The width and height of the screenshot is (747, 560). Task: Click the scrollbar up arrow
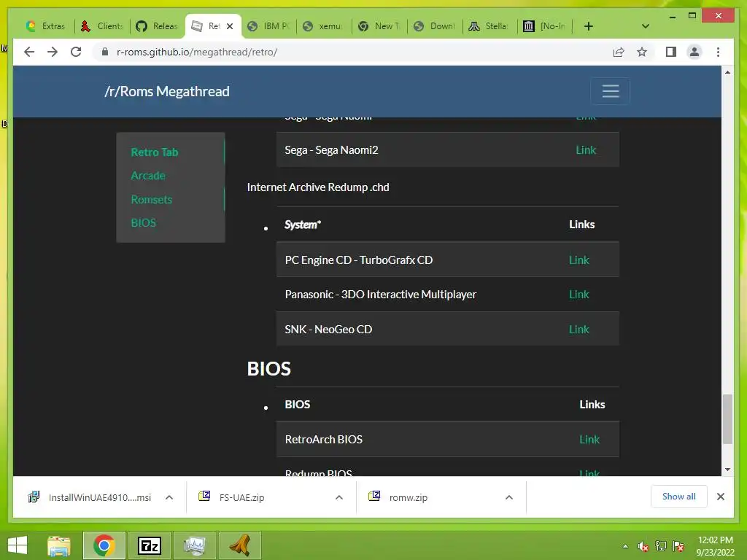pos(727,72)
